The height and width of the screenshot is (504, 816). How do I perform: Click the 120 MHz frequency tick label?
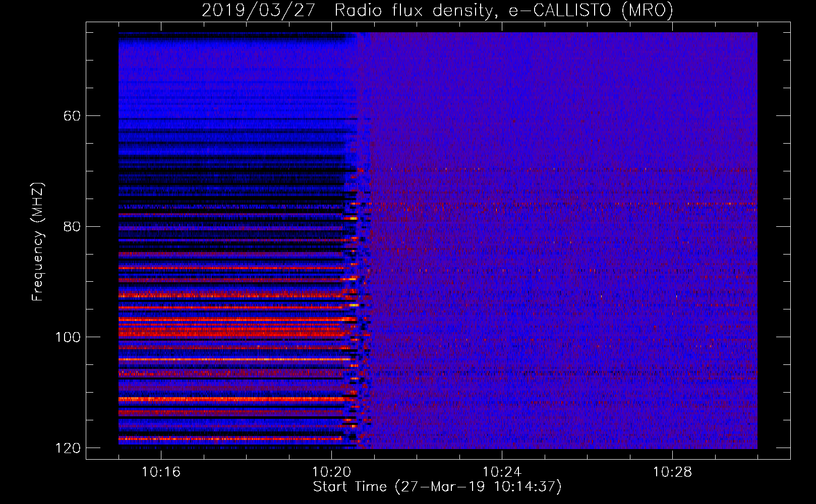[x=68, y=448]
